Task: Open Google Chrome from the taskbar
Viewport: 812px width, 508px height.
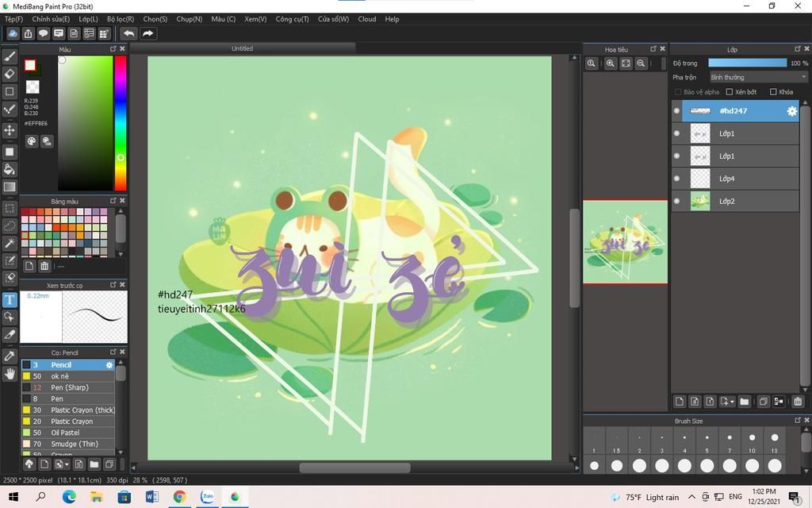Action: tap(180, 497)
